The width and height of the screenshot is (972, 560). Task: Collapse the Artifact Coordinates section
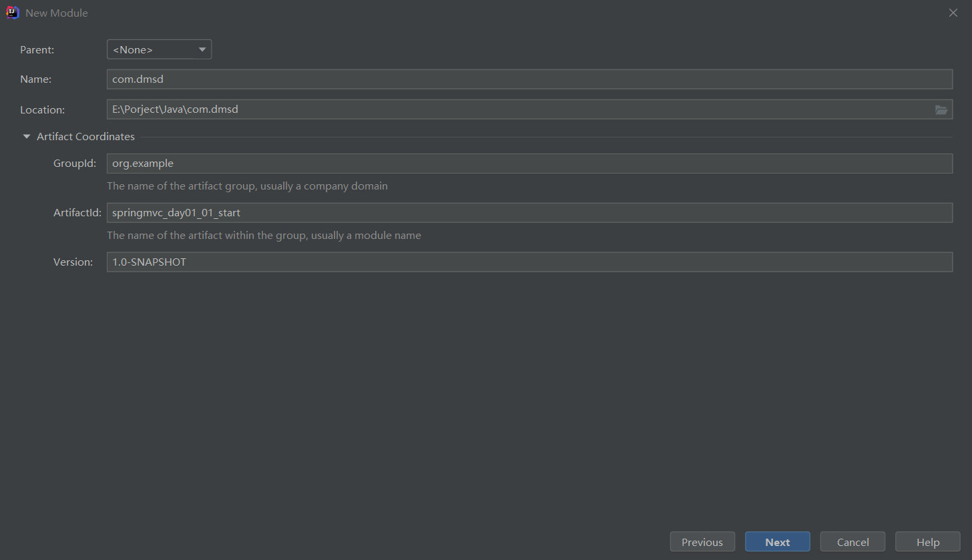point(27,137)
